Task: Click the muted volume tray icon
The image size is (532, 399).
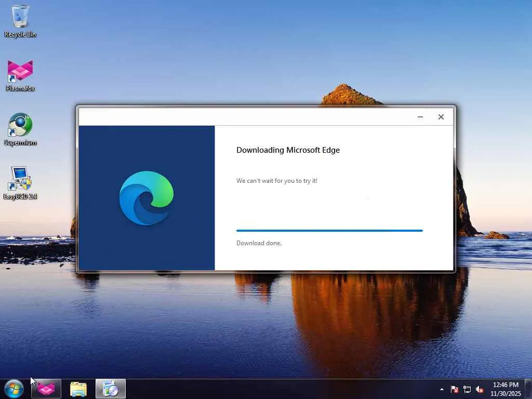Action: point(480,389)
